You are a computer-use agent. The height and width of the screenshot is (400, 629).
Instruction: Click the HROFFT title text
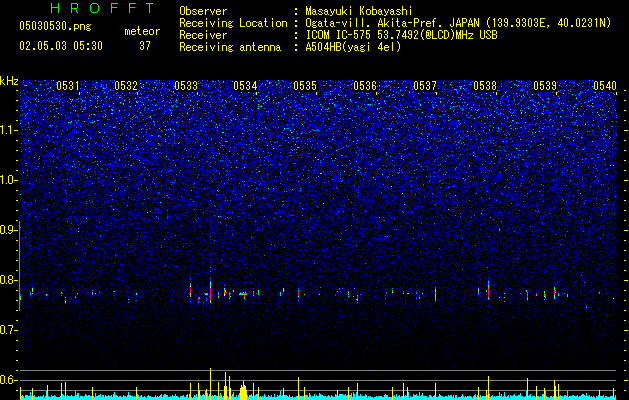(102, 8)
